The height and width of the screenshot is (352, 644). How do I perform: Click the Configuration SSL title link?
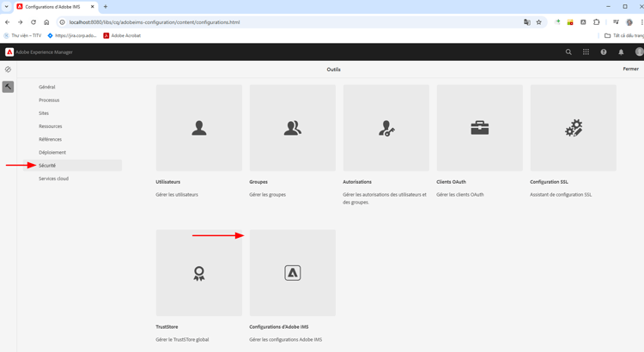[x=549, y=182]
